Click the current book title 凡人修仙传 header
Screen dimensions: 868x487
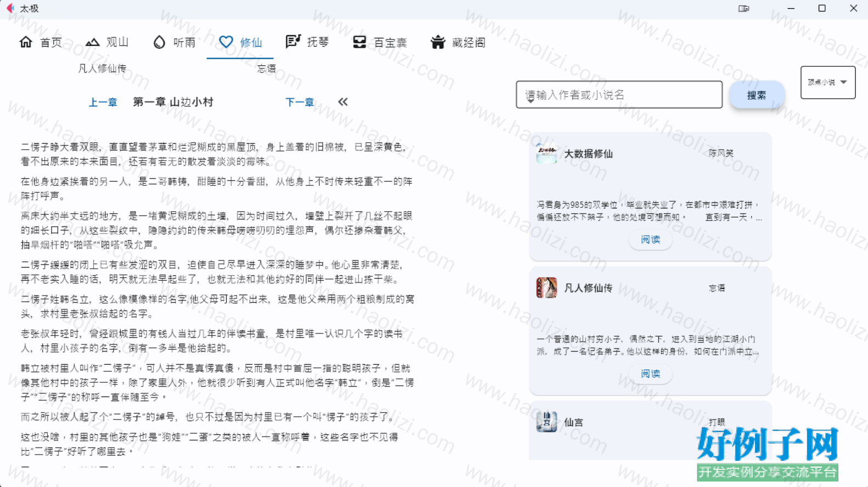[x=102, y=69]
